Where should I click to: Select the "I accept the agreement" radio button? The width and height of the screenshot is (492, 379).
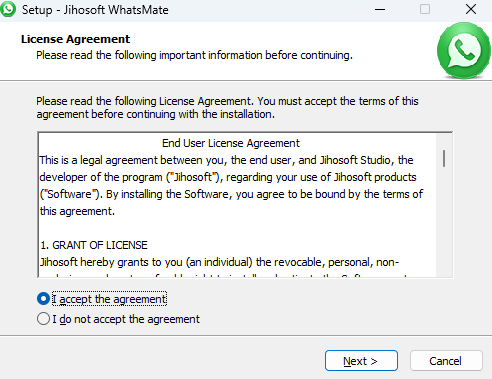tap(43, 299)
